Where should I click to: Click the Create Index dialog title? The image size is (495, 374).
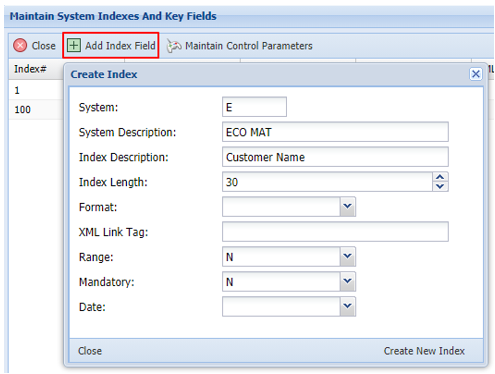[x=104, y=74]
